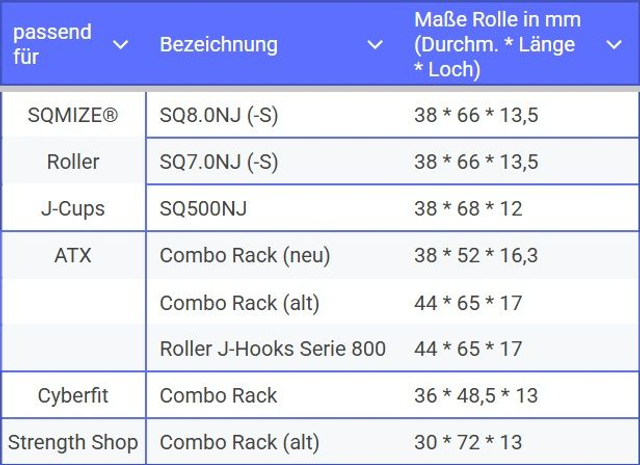This screenshot has height=465, width=640.
Task: Sort by the Bezeichnung header label
Action: 219,45
